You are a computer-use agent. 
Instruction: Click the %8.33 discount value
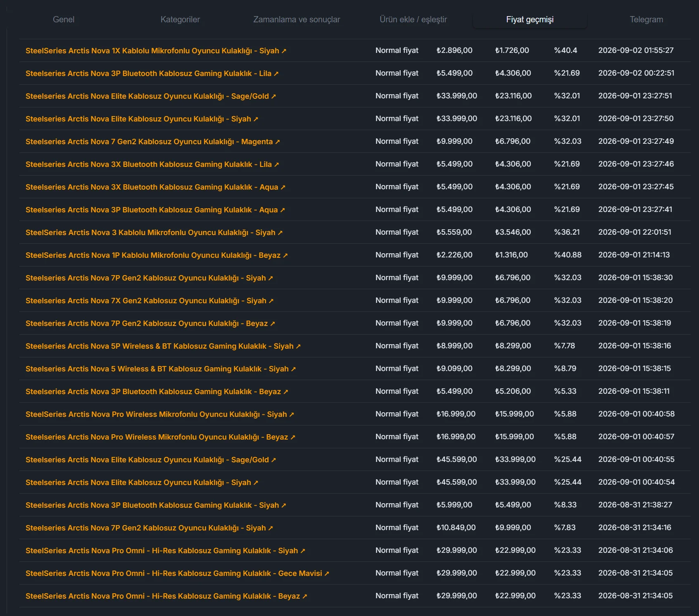[565, 505]
